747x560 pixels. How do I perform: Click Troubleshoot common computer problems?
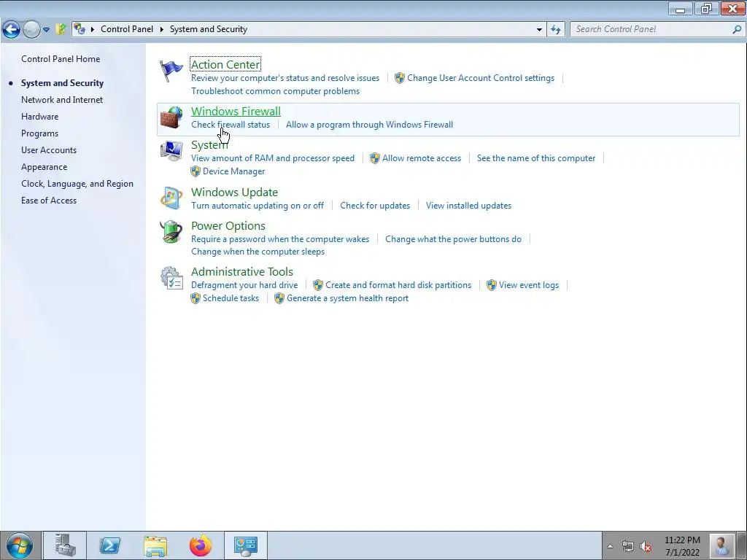click(x=275, y=91)
